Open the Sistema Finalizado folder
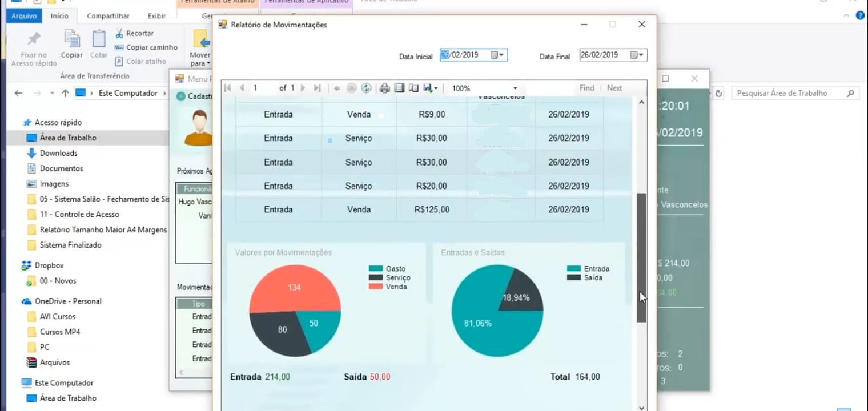868x411 pixels. pos(70,245)
